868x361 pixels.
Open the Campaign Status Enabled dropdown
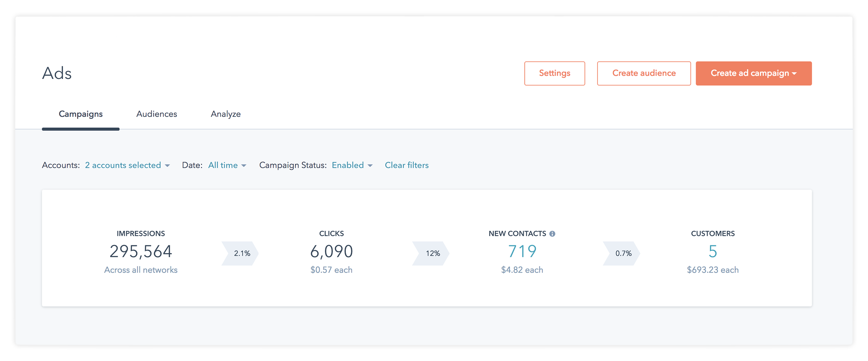[x=352, y=165]
